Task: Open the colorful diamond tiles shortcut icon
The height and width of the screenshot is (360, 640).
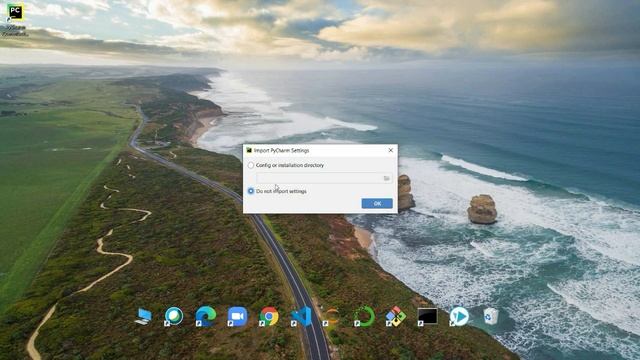Action: [x=396, y=316]
